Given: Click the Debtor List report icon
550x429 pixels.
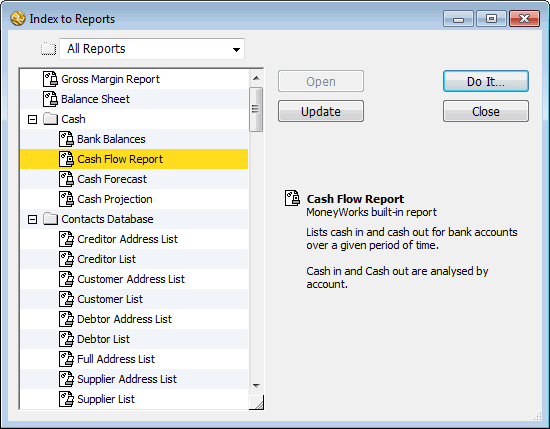Looking at the screenshot, I should [x=66, y=339].
